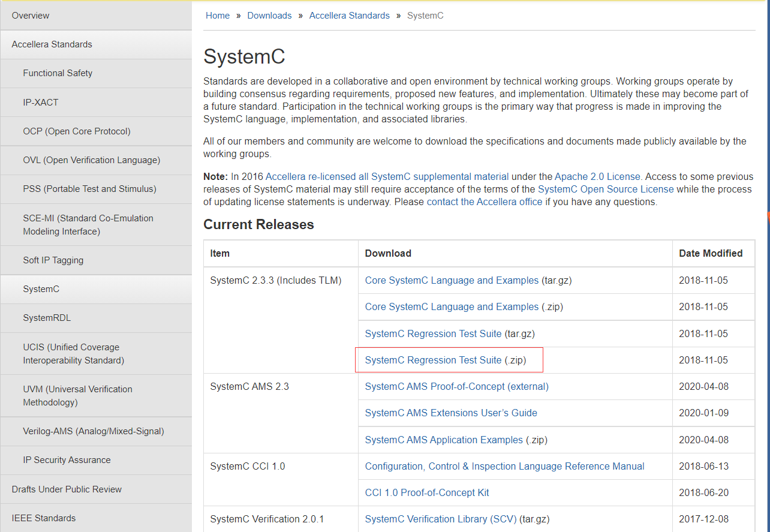Go to Home via the breadcrumb
Viewport: 770px width, 532px height.
[217, 15]
